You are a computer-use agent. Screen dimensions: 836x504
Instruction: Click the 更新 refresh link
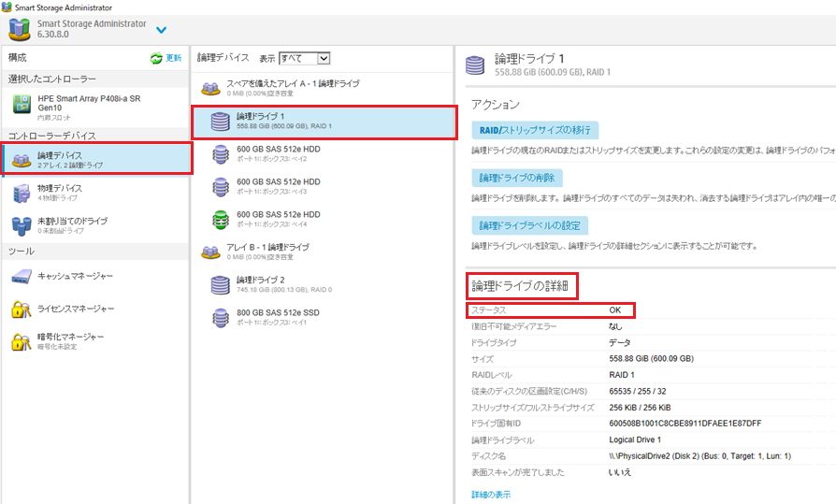tap(173, 58)
